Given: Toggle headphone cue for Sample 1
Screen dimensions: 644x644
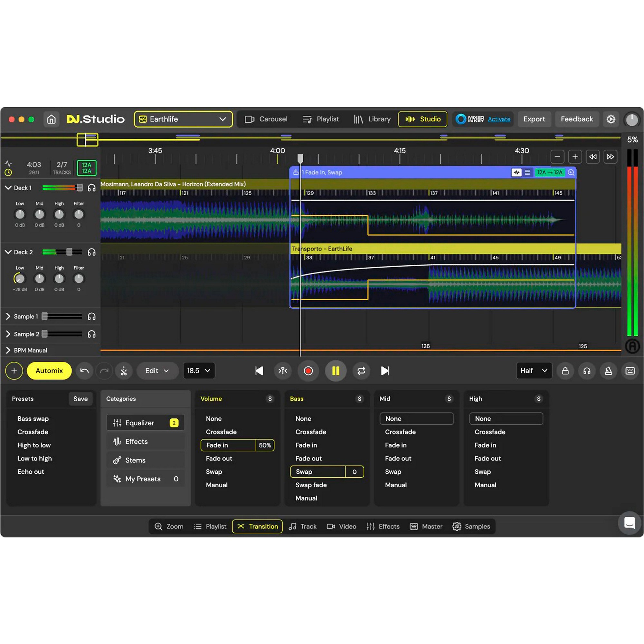Looking at the screenshot, I should tap(92, 316).
